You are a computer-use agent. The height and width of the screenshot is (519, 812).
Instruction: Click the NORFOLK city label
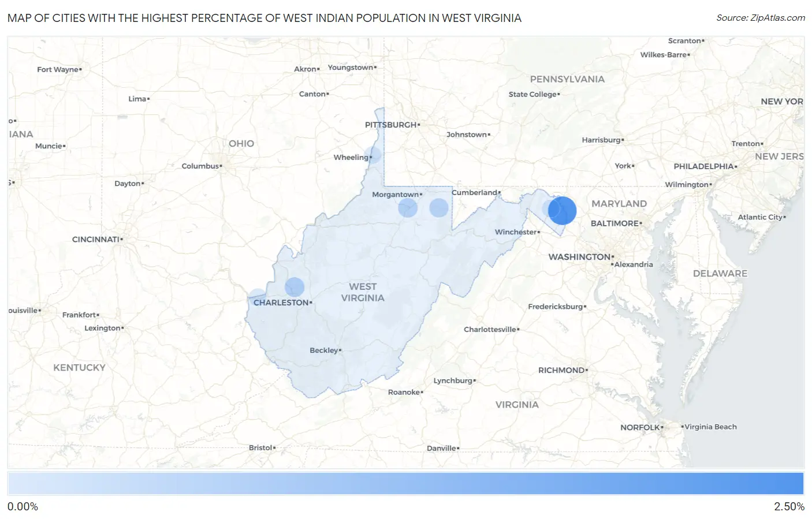(x=640, y=428)
